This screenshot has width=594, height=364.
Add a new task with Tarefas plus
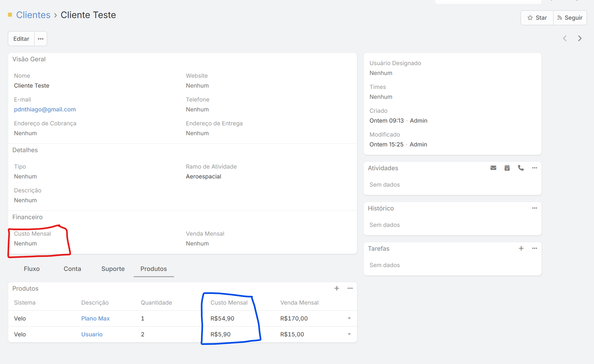click(521, 249)
